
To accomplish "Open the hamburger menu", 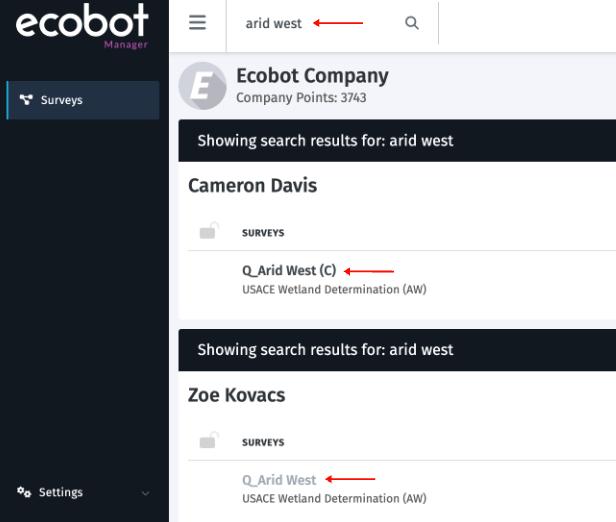I will pos(197,23).
